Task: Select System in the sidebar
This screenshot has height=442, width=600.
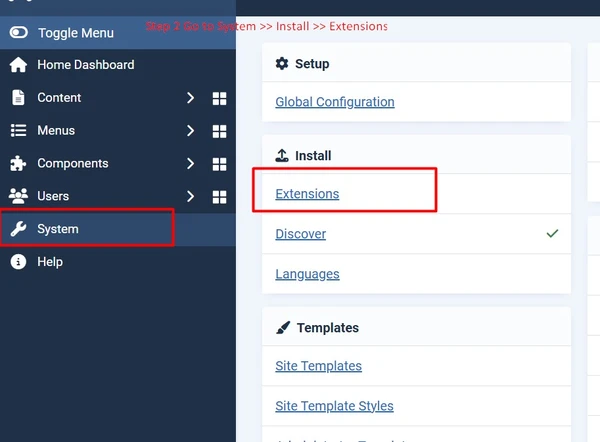Action: pos(57,229)
